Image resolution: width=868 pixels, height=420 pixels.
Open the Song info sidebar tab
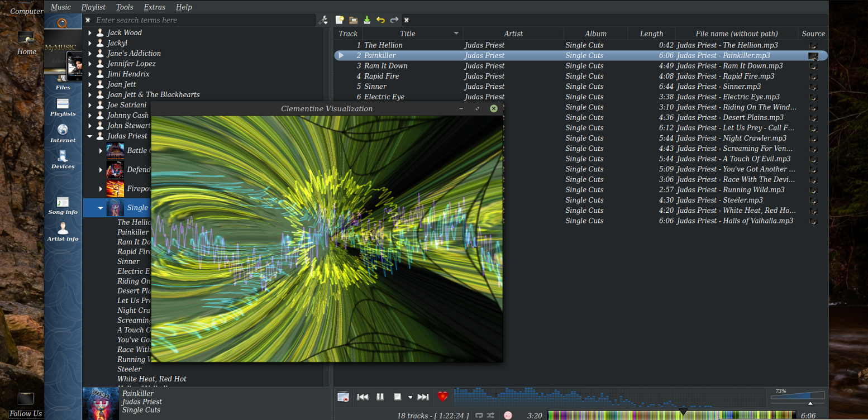(x=63, y=206)
